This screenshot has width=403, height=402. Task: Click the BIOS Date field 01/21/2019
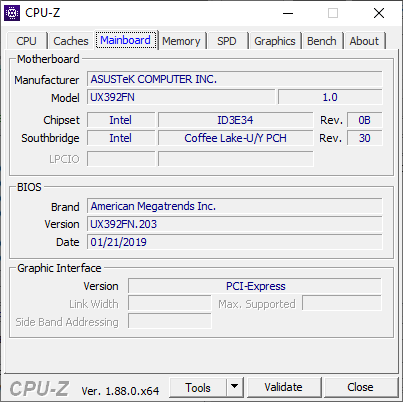tap(235, 242)
